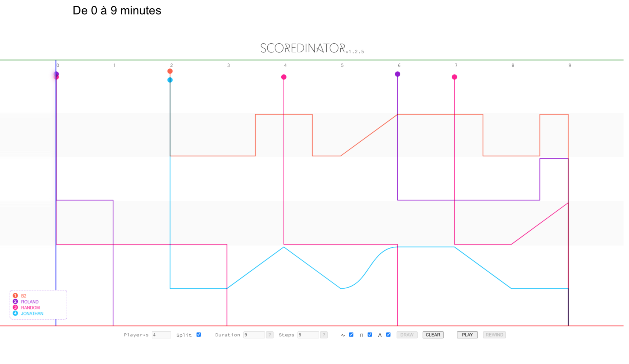629x364 pixels.
Task: Toggle the Split checkbox
Action: tap(199, 335)
